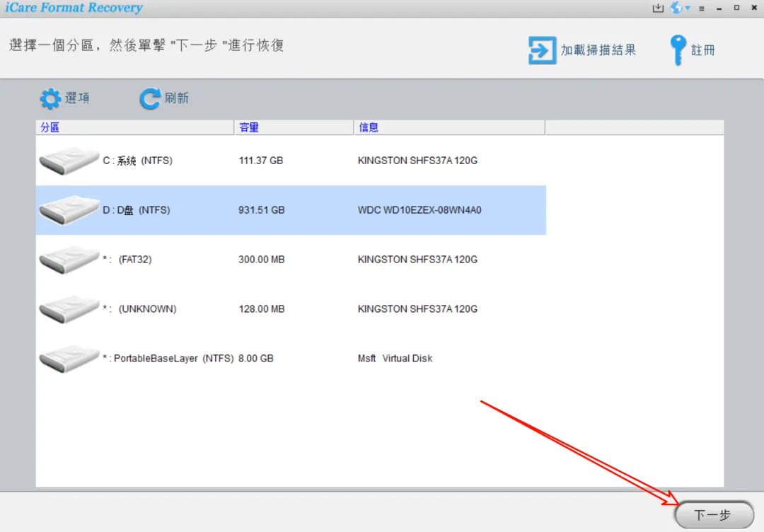The width and height of the screenshot is (764, 532).
Task: Click the 931.51 GB capacity value
Action: tap(261, 210)
